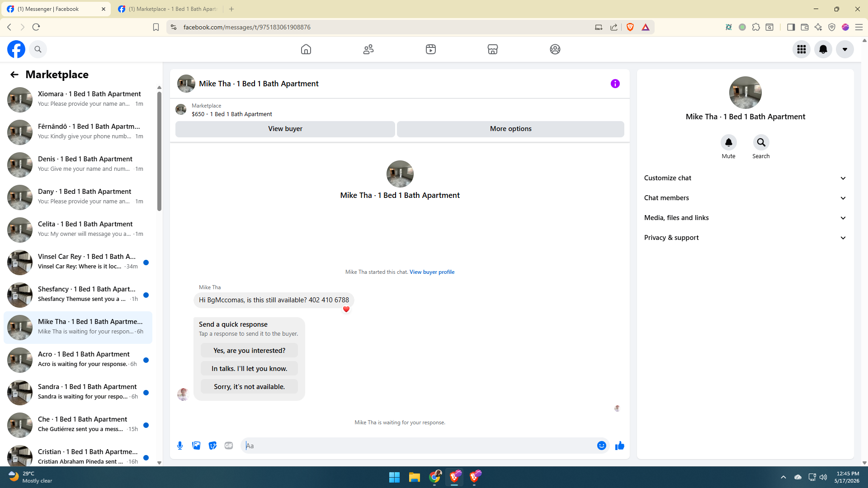Screen dimensions: 868x488
Task: Record a voice clip with microphone icon
Action: (180, 446)
